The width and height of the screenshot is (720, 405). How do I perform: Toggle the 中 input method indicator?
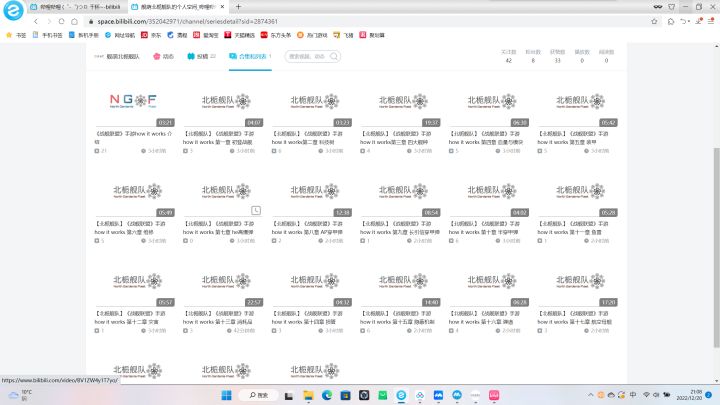(633, 395)
